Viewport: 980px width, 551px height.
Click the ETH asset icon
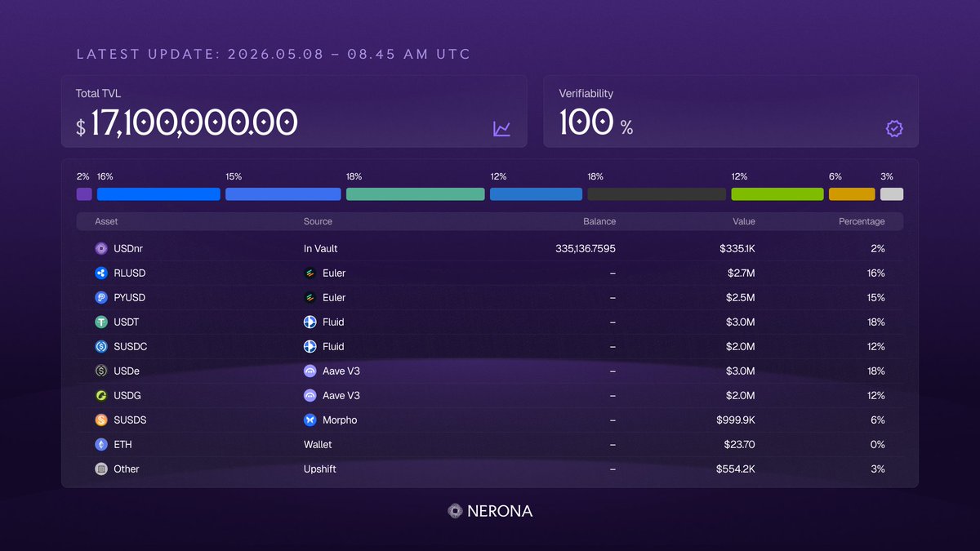(x=101, y=444)
